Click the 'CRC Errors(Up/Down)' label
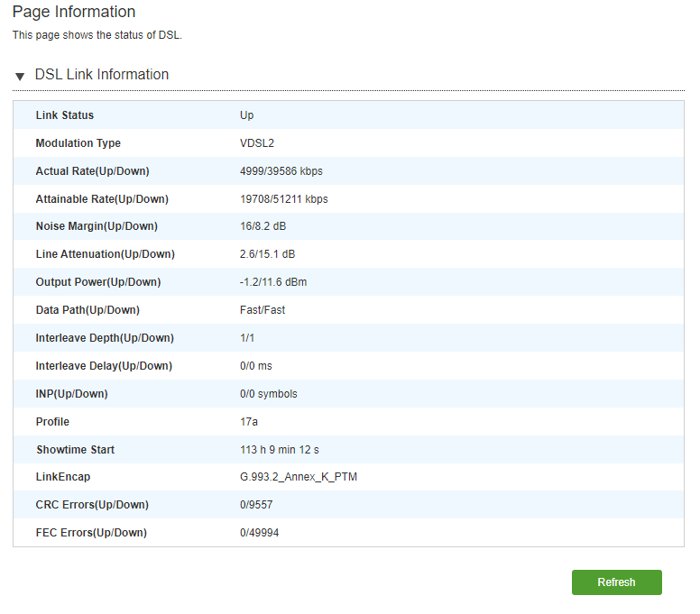Viewport: 700px width, 614px height. tap(92, 505)
